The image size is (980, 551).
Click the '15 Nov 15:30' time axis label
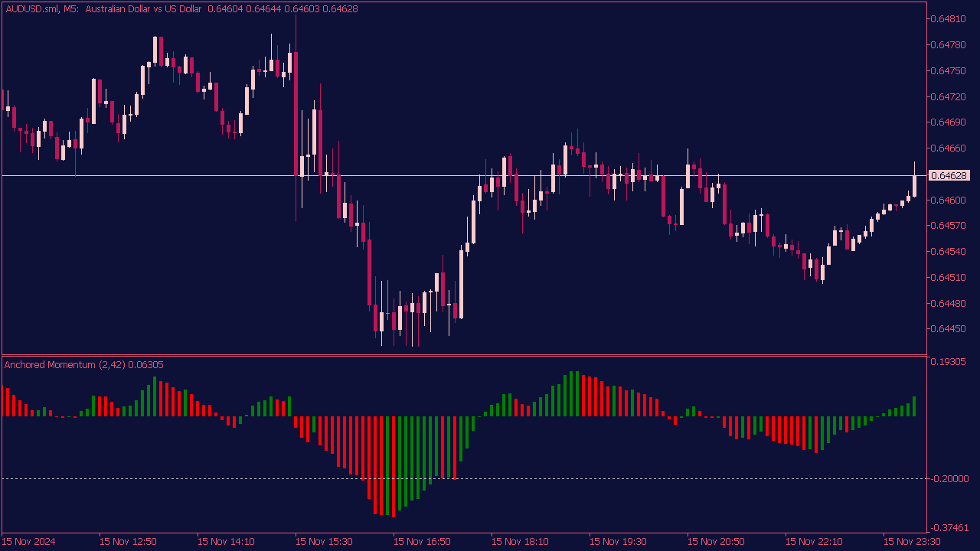tap(324, 541)
